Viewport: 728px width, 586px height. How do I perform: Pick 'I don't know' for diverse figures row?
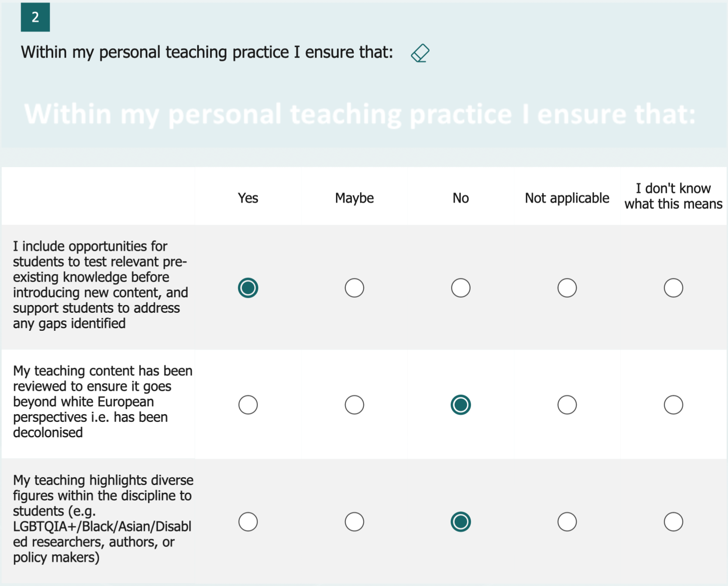(x=673, y=522)
